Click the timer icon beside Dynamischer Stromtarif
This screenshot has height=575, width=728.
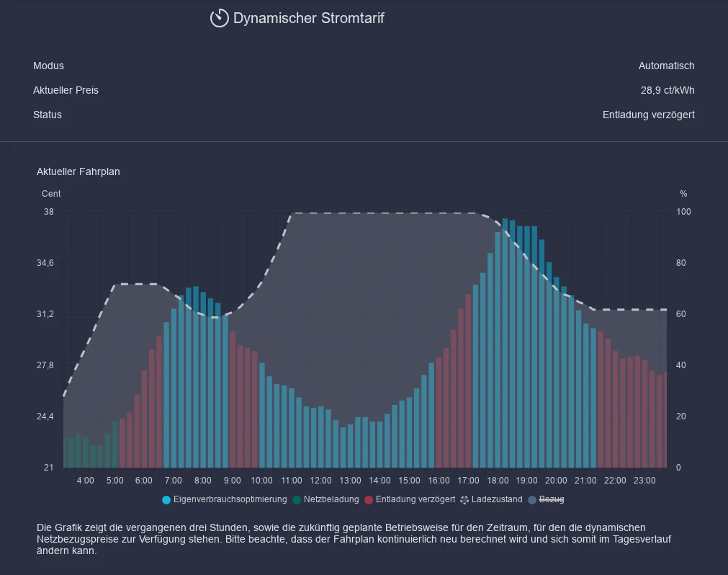coord(219,18)
